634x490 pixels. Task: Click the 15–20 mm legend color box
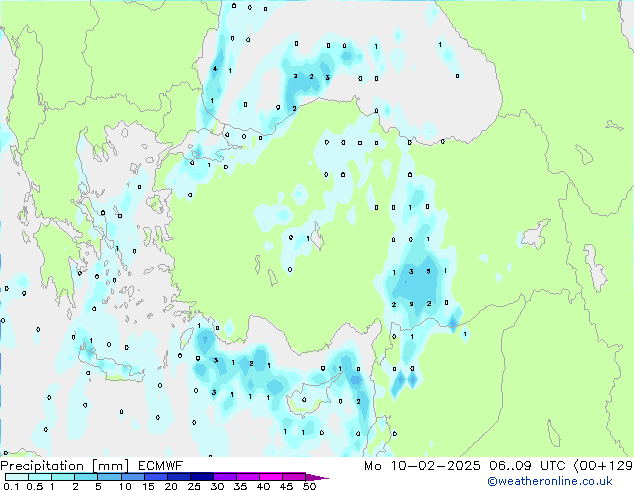[x=156, y=477]
